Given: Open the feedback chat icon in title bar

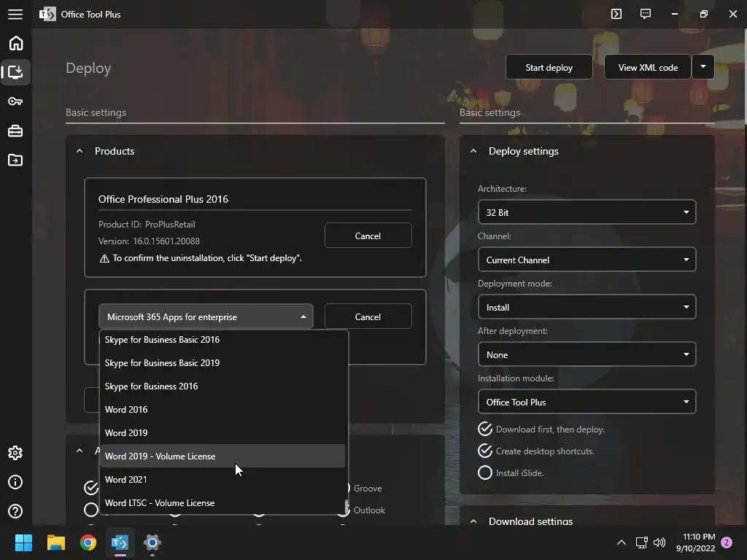Looking at the screenshot, I should coord(646,14).
